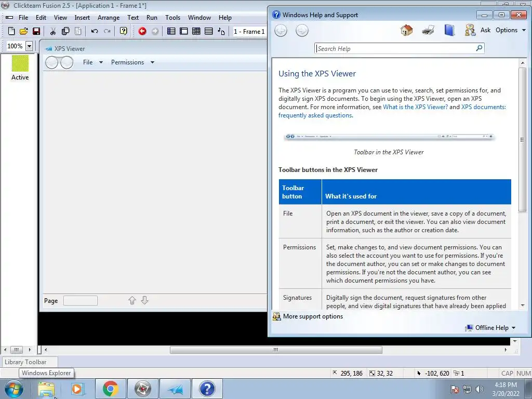Screen dimensions: 532x399
Task: Undo the last action in Fusion
Action: click(95, 31)
